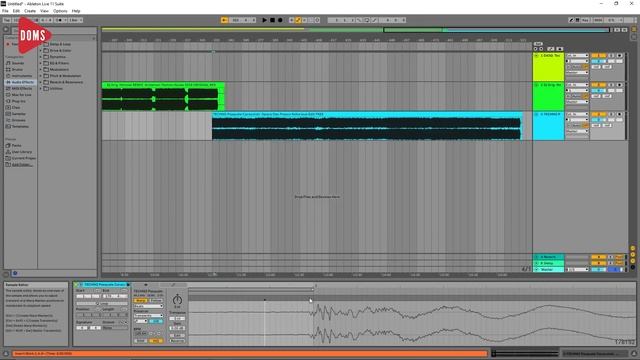Open Current Project in Places

coord(23,158)
